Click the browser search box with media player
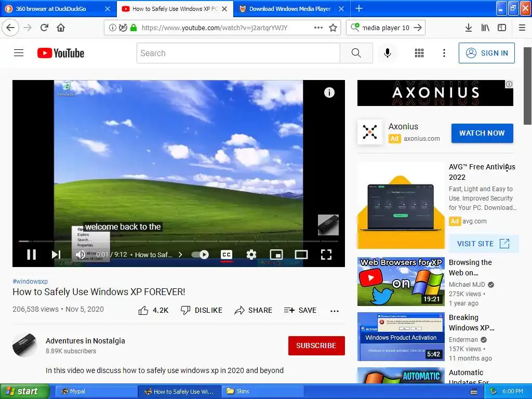The image size is (532, 399). tap(385, 28)
